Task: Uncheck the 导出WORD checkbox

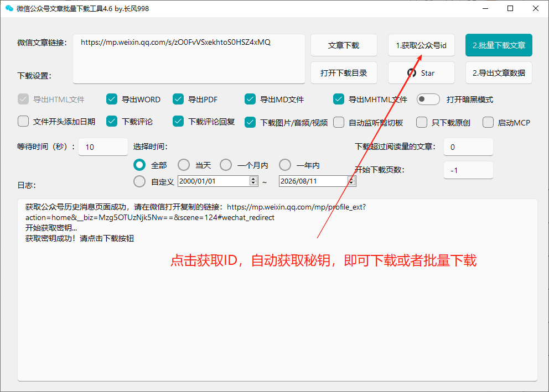Action: click(x=112, y=100)
